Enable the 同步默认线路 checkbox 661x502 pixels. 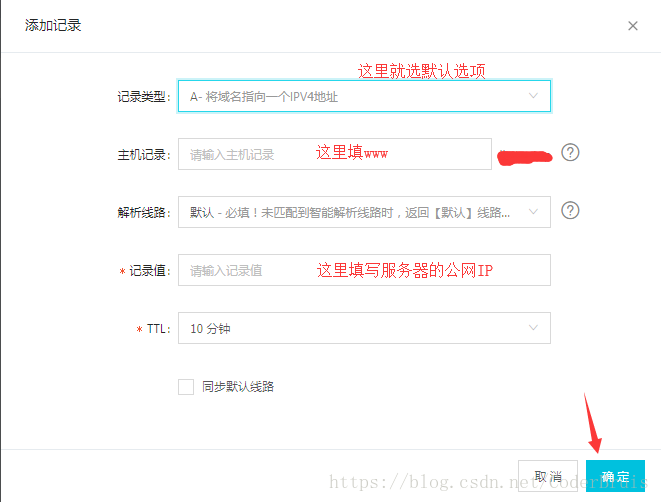[x=186, y=386]
